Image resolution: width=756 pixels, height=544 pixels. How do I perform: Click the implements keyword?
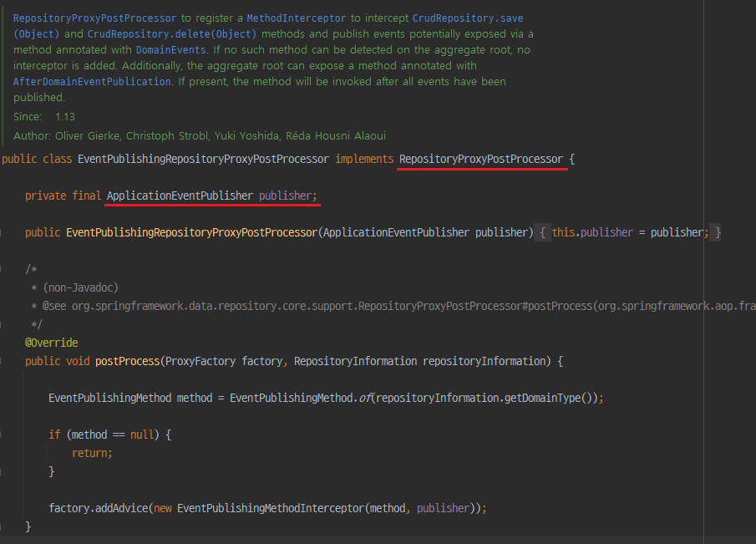(364, 159)
